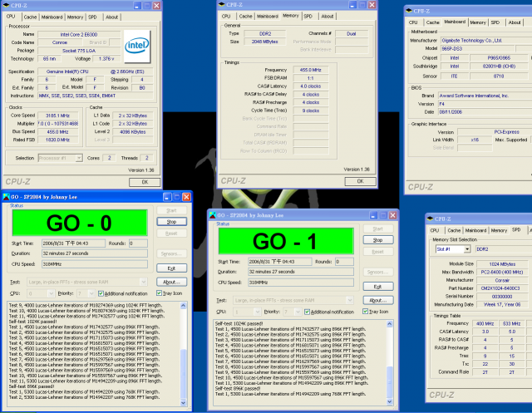Screen dimensions: 532x413
Task: Click OK in the CPU-Z CPU window
Action: tap(145, 182)
